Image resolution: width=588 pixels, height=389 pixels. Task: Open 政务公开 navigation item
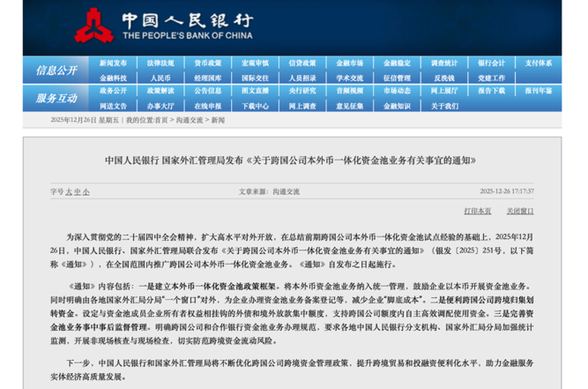[x=113, y=91]
